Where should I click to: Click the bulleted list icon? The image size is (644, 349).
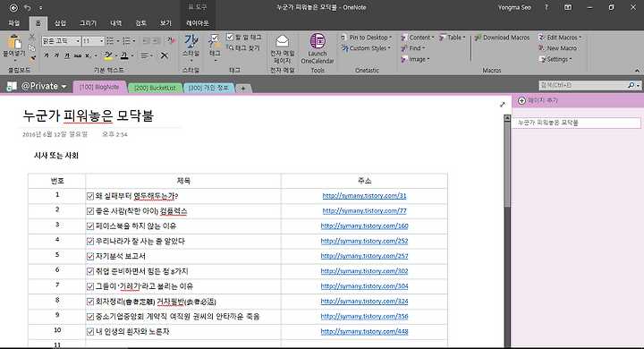click(x=110, y=41)
